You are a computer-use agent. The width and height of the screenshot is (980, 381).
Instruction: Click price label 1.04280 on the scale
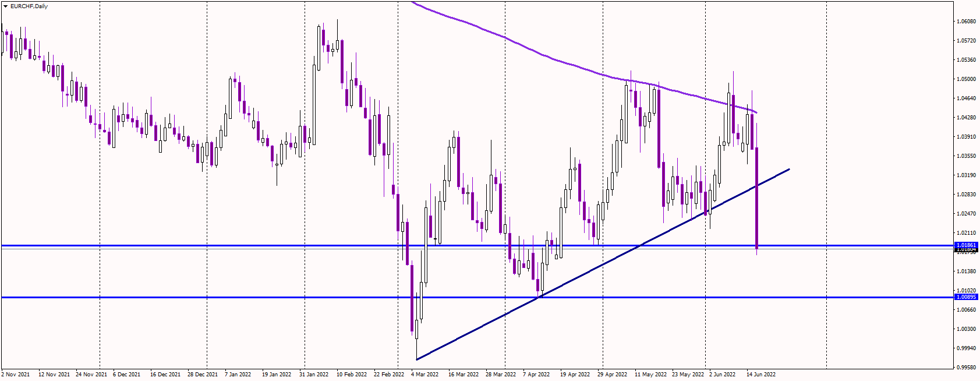(966, 118)
